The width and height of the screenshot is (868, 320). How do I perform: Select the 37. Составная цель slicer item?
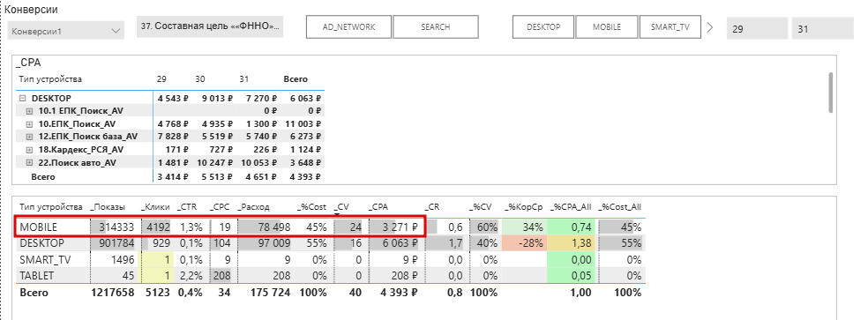click(x=210, y=26)
